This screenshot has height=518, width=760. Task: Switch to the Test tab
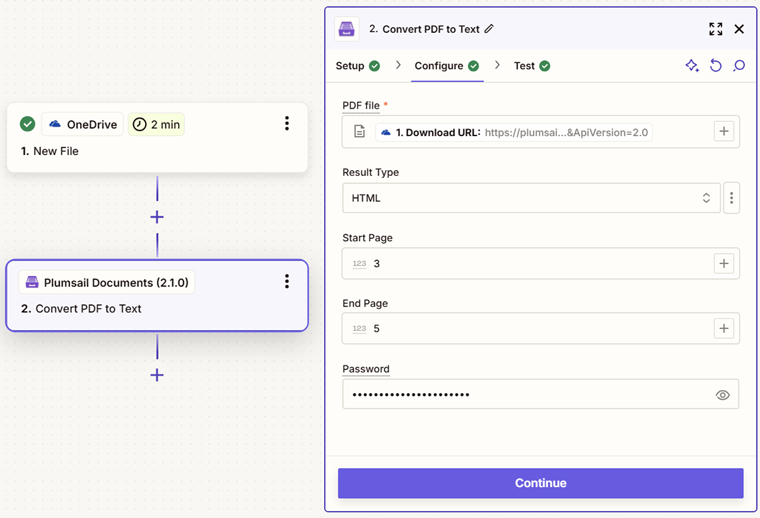[532, 66]
